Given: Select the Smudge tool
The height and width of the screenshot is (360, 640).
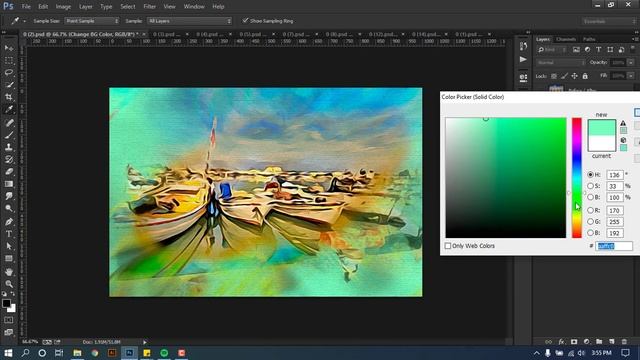Looking at the screenshot, I should (9, 196).
